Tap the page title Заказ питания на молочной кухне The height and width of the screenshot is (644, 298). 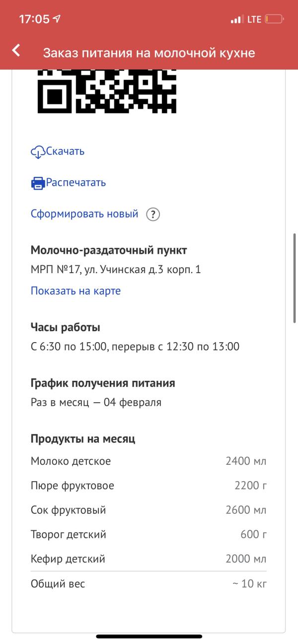[149, 53]
